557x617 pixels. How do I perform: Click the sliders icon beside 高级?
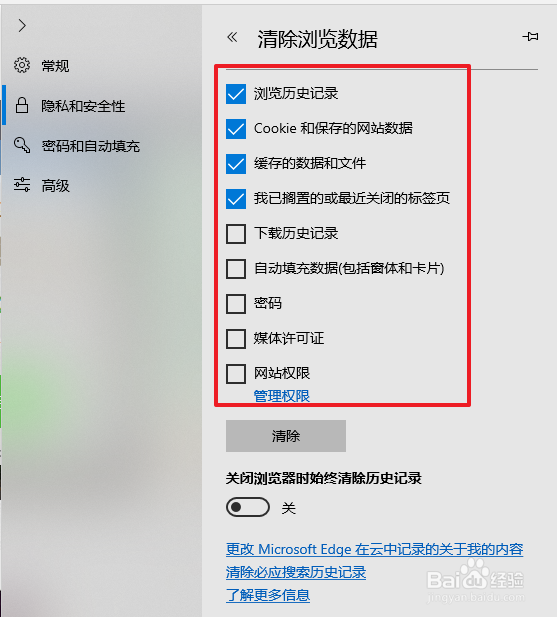(x=22, y=185)
